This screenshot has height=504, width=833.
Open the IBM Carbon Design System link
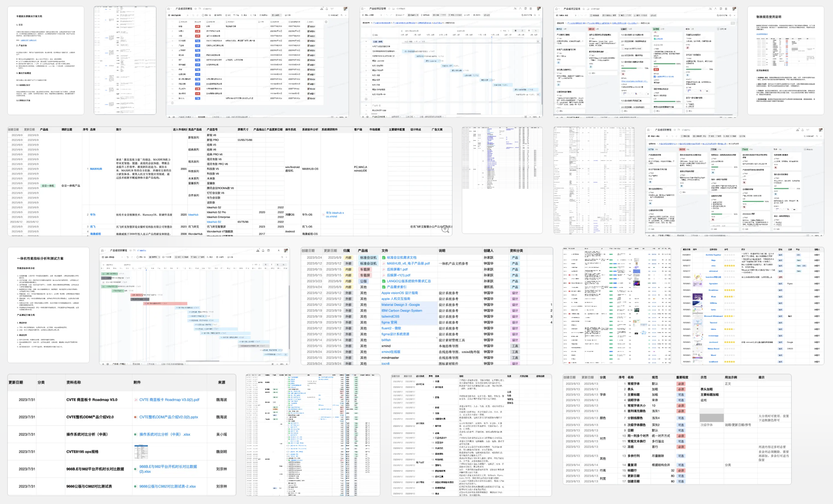402,311
